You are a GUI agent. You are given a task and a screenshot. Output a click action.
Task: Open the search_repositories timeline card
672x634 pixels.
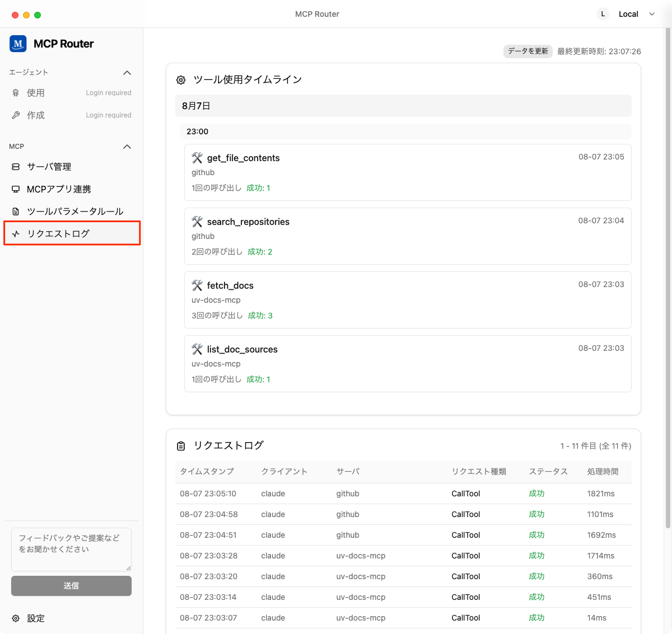[x=408, y=236]
